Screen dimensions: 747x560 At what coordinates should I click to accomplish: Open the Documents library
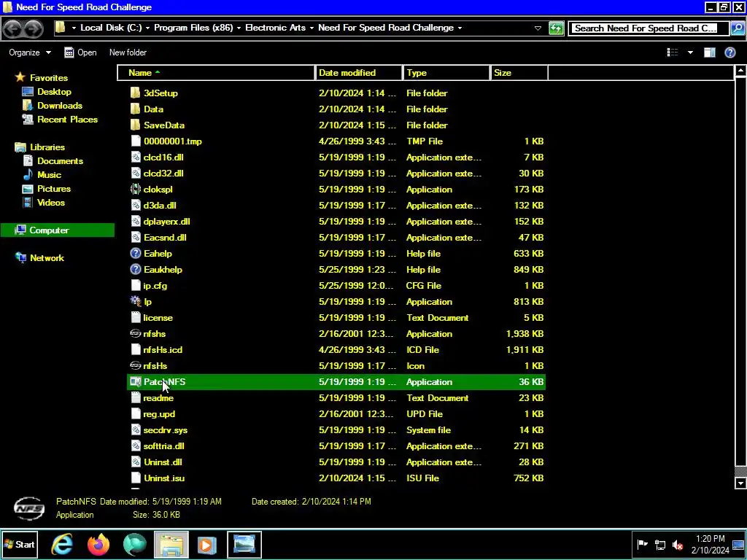click(60, 161)
